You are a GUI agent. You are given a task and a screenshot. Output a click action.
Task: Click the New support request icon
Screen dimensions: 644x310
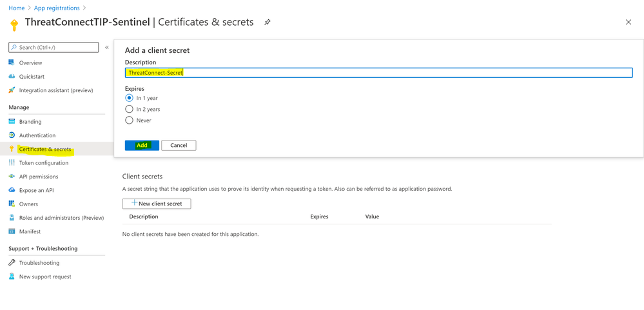(x=12, y=276)
